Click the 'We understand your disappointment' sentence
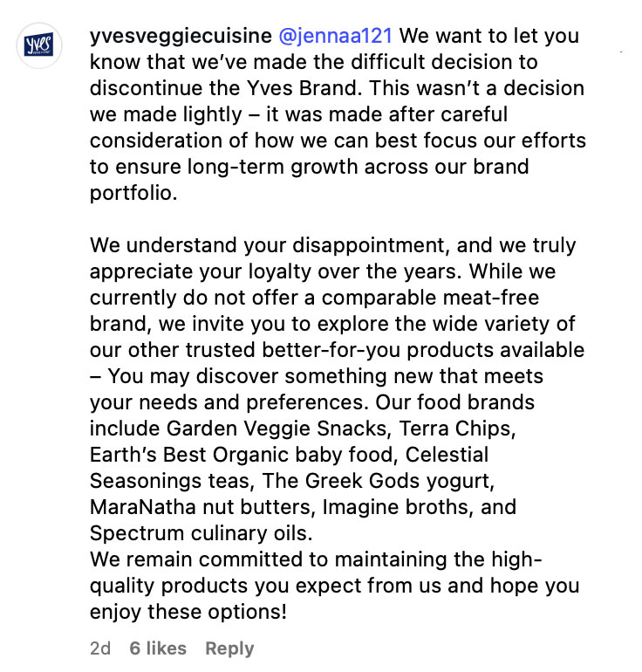This screenshot has height=672, width=642. coord(270,245)
